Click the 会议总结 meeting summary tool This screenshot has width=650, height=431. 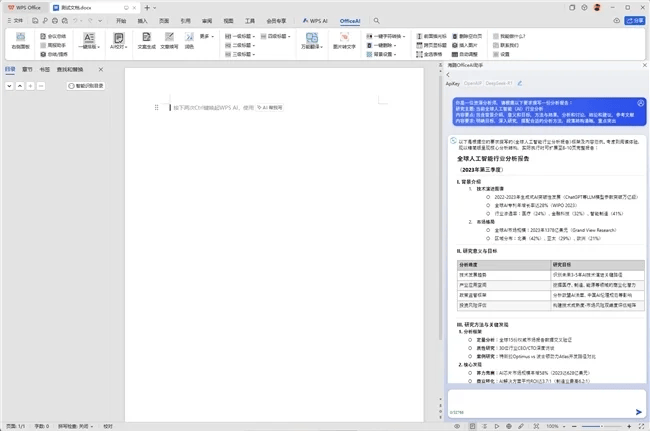53,36
